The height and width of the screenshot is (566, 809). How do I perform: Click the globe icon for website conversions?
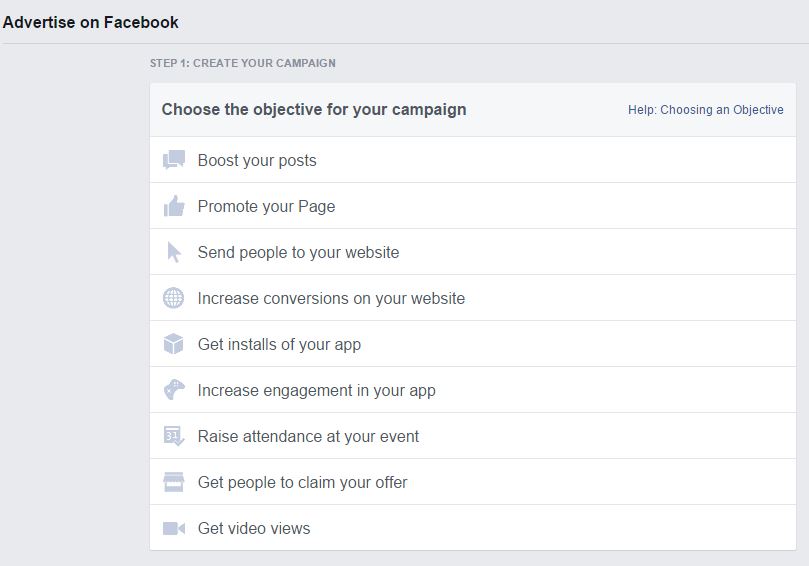[174, 298]
